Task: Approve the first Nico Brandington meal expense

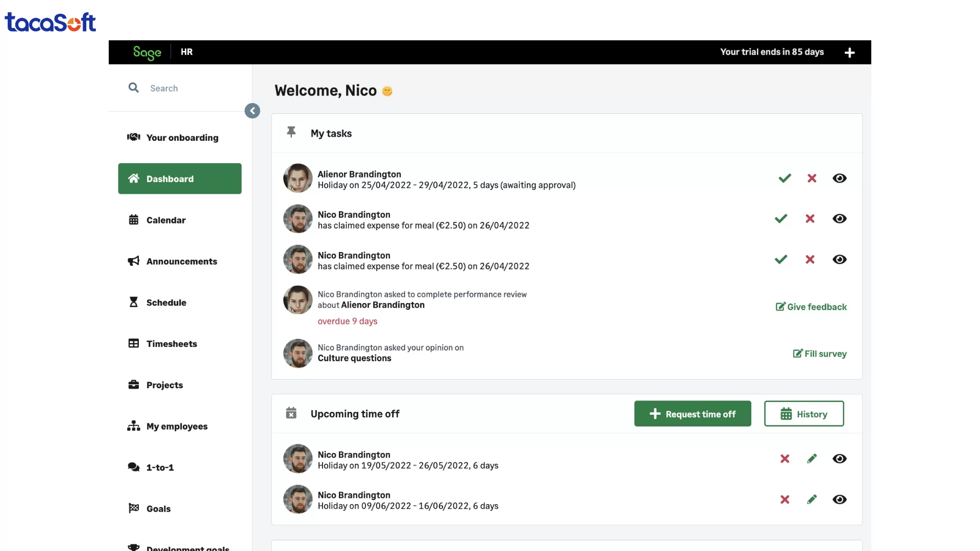Action: (x=780, y=219)
